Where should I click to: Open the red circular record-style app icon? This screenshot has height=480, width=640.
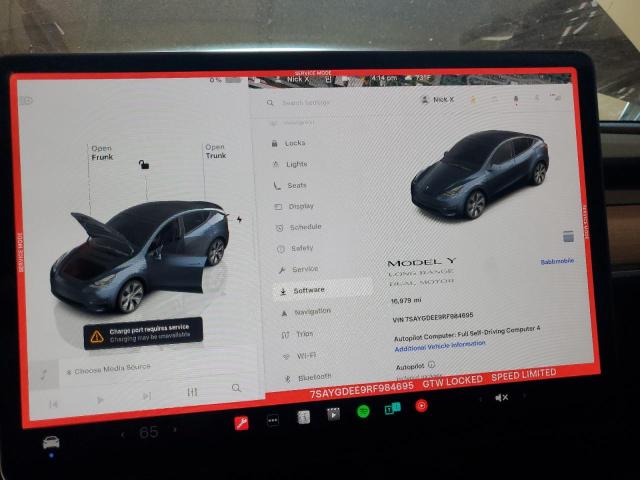(x=421, y=405)
